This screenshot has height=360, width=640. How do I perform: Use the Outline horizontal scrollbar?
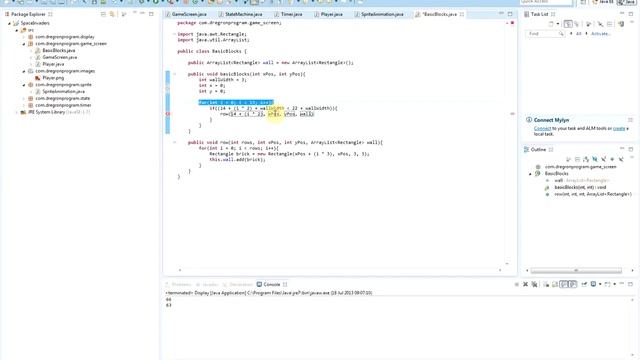(576, 271)
